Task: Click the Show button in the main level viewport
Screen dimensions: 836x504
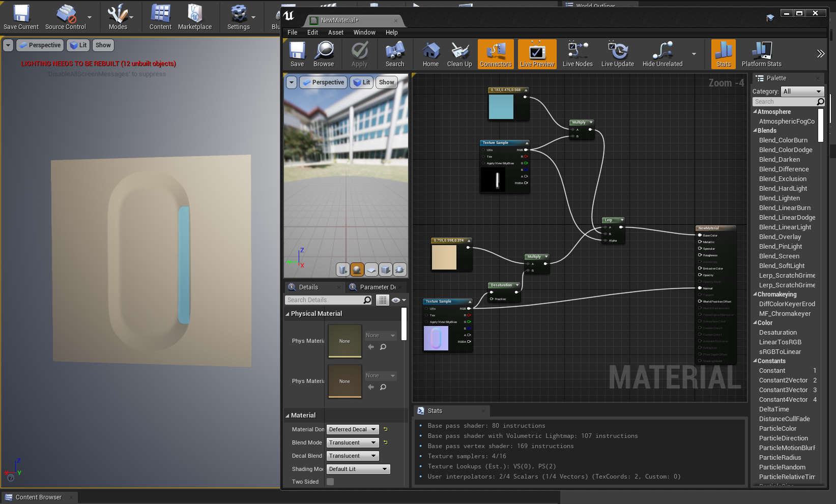Action: point(103,45)
